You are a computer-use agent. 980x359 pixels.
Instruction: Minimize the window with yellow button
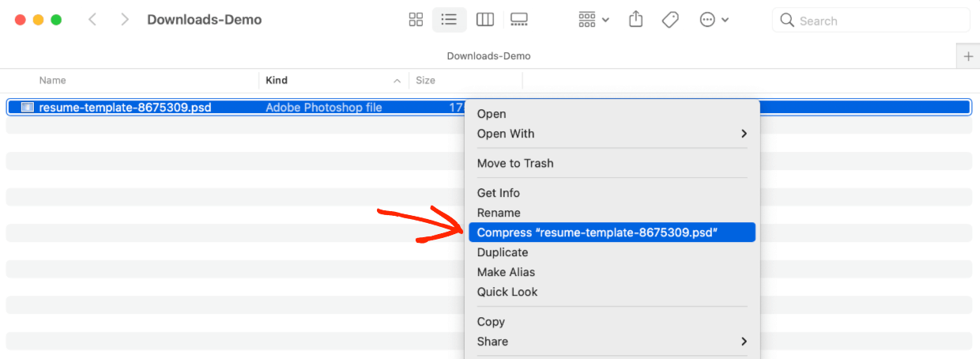[x=38, y=20]
